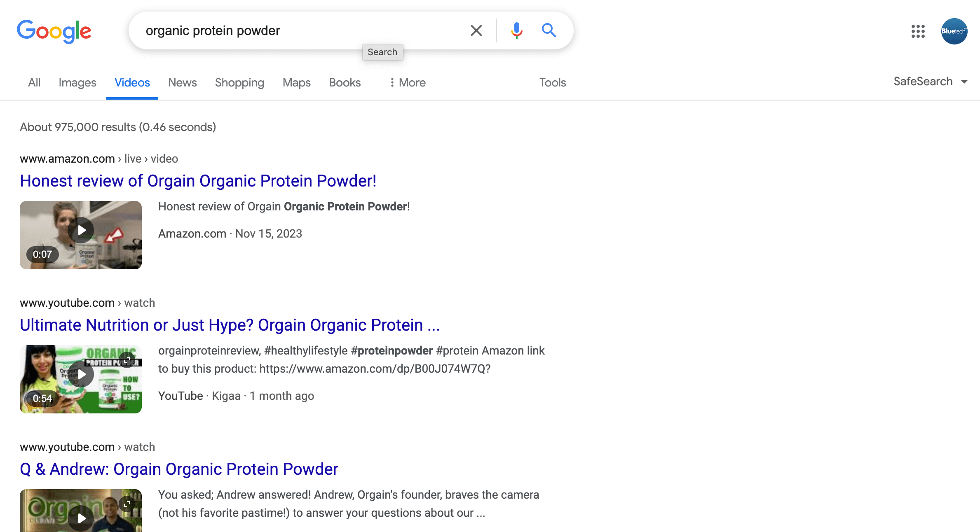Click the X to clear search input
Viewport: 980px width, 532px height.
point(476,30)
